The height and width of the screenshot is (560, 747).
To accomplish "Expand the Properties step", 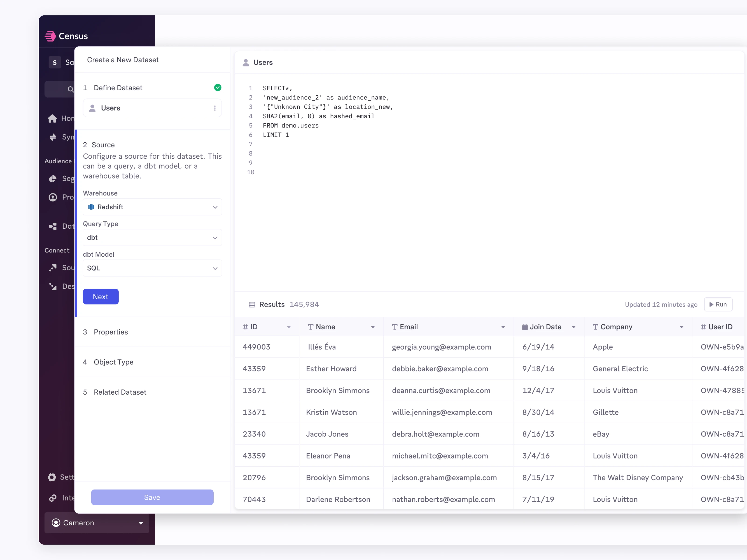I will pos(111,332).
